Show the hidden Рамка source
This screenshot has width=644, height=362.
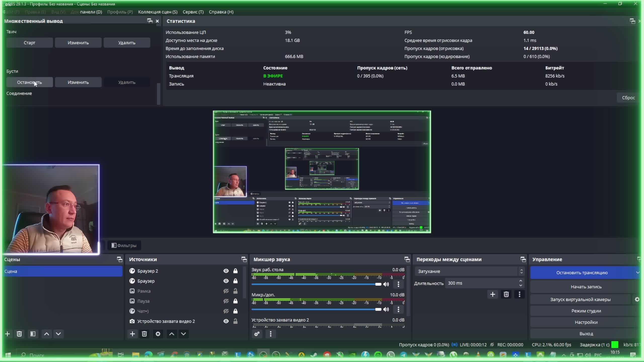(226, 291)
